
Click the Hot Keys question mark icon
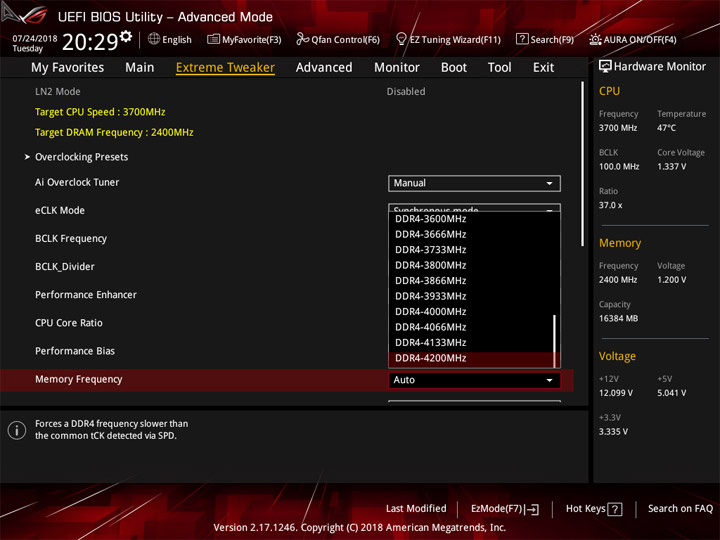(614, 509)
